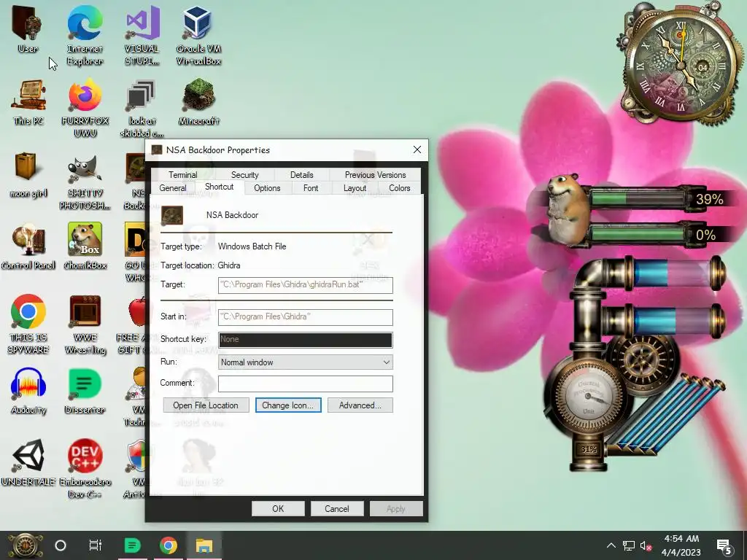Expand the Run Normal window dropdown
The image size is (747, 560).
pyautogui.click(x=306, y=362)
